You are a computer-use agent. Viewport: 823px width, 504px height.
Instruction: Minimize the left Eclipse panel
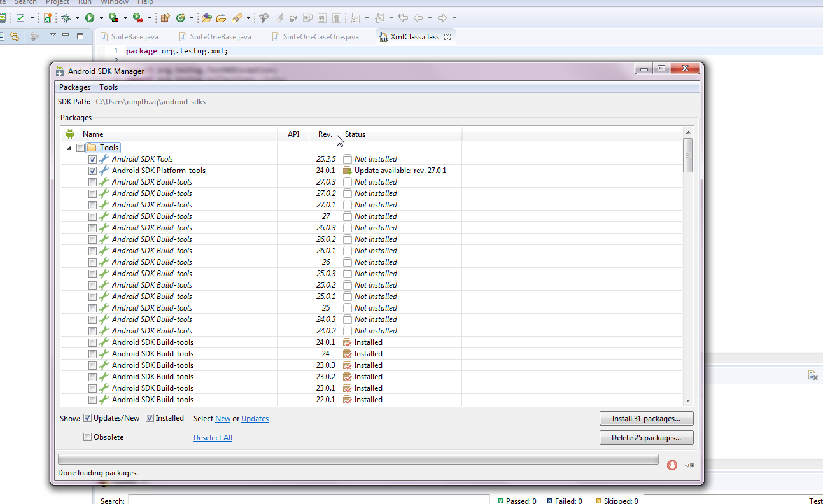65,36
